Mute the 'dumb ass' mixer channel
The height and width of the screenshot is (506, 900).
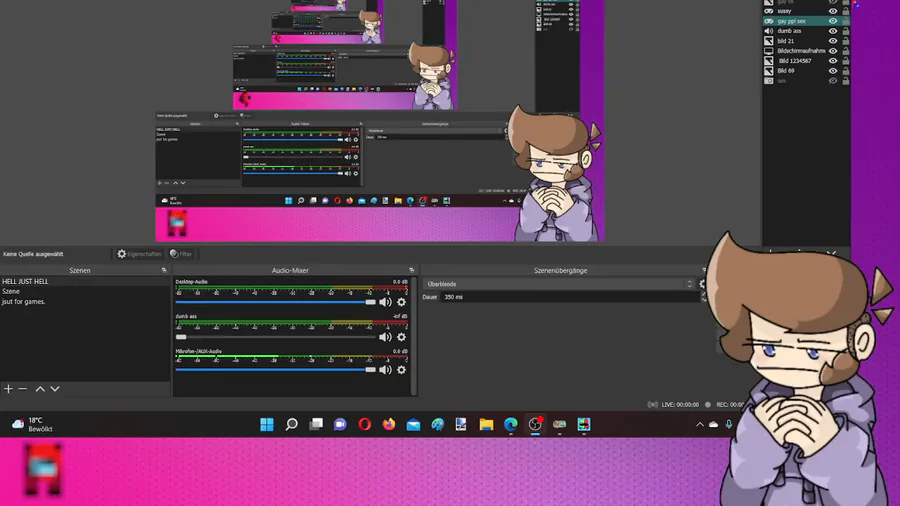point(385,337)
